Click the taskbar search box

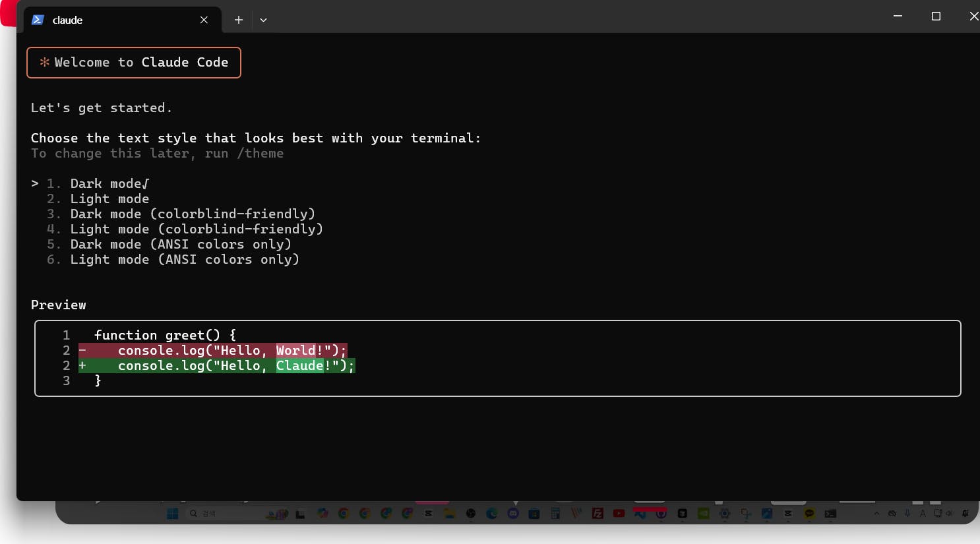click(237, 514)
